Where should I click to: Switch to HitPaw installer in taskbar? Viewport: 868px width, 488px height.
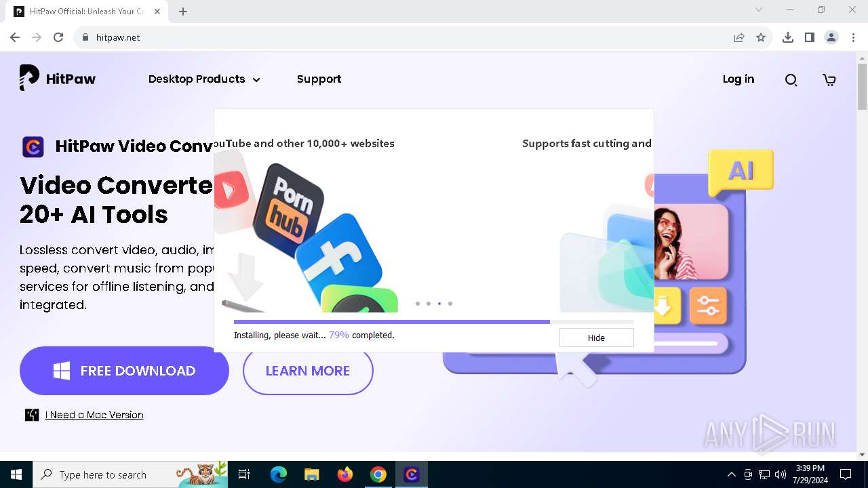coord(412,474)
